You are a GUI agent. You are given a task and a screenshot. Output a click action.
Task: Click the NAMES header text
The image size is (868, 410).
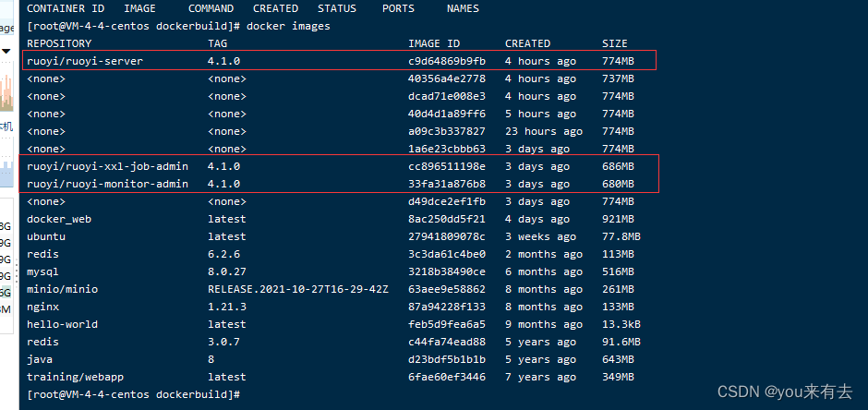click(x=463, y=8)
